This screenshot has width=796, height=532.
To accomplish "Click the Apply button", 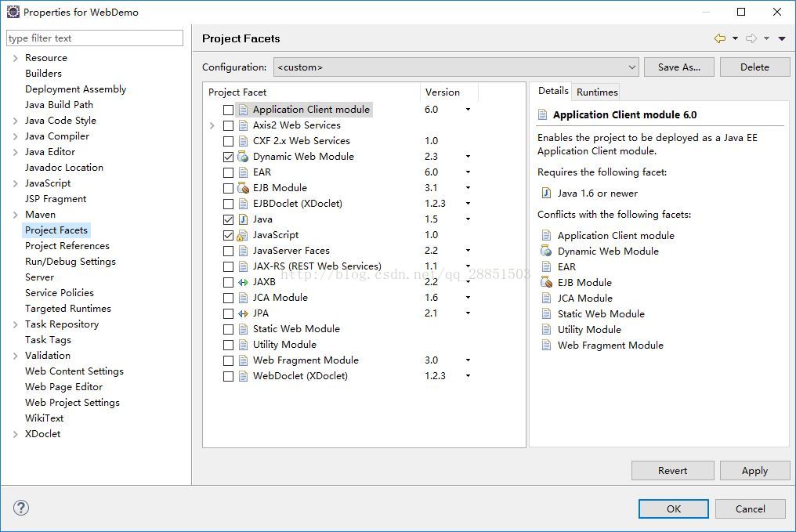I will 754,471.
